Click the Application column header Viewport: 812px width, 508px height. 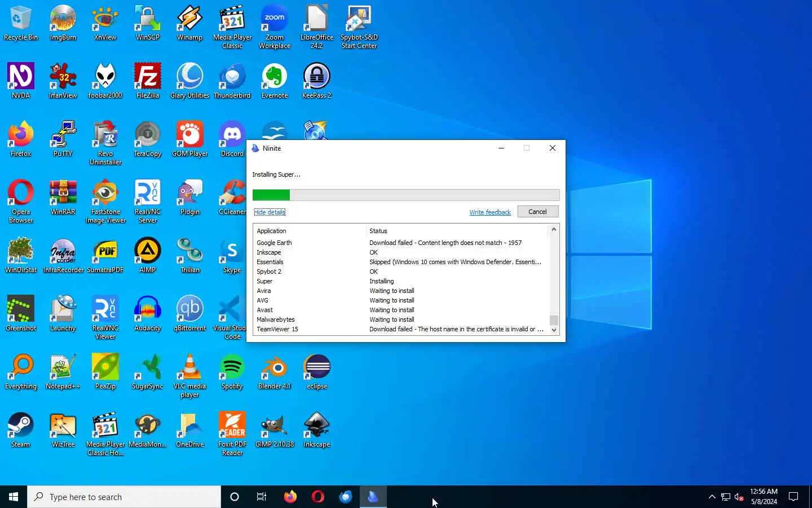[x=310, y=231]
